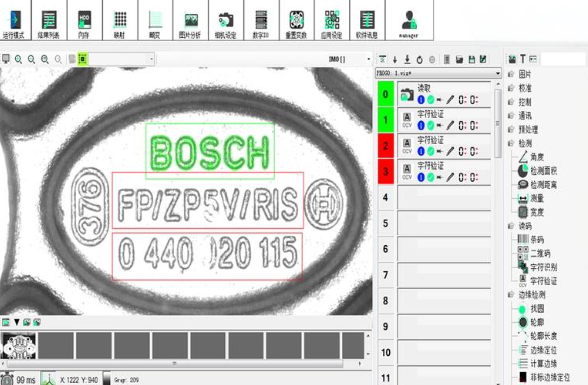Collapse the 读码 code reading category

point(511,226)
